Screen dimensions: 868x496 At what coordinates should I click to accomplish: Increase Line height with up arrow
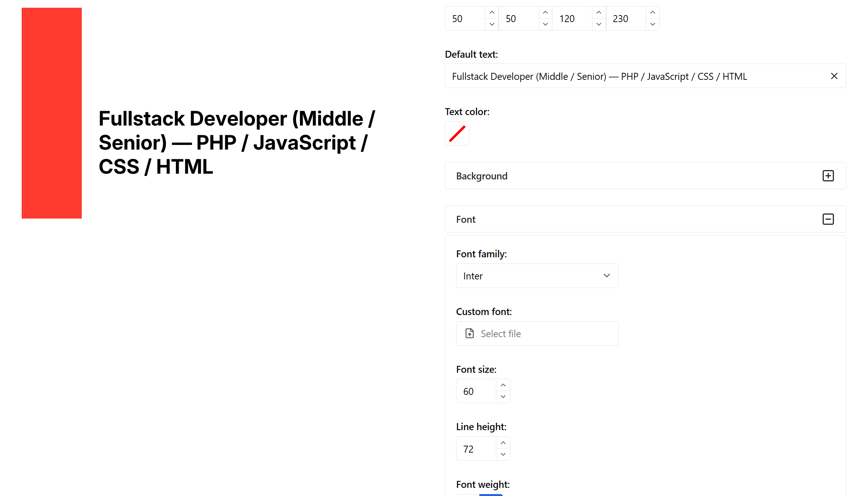(503, 443)
